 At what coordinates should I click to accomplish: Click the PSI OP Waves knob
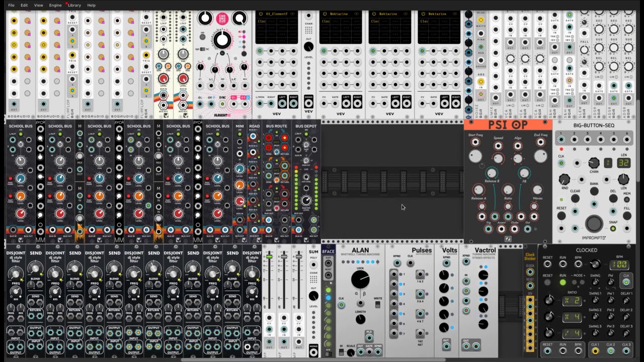point(537,190)
